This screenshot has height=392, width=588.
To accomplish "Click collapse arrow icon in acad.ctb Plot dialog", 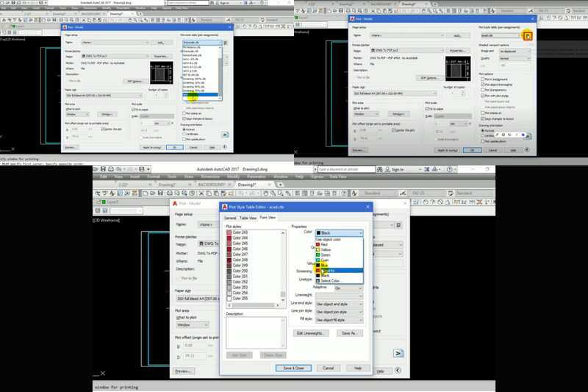I will click(x=527, y=150).
